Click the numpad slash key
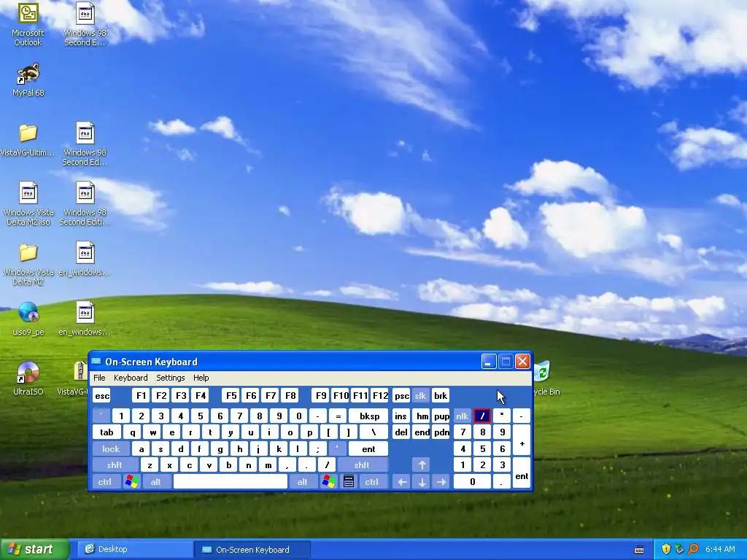Viewport: 747px width, 560px height. (482, 416)
